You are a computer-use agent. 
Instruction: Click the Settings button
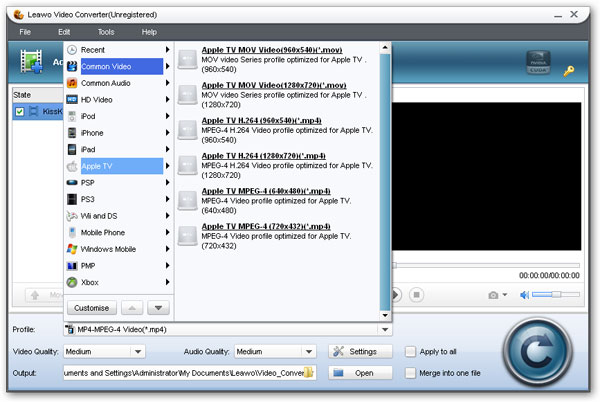pyautogui.click(x=360, y=351)
